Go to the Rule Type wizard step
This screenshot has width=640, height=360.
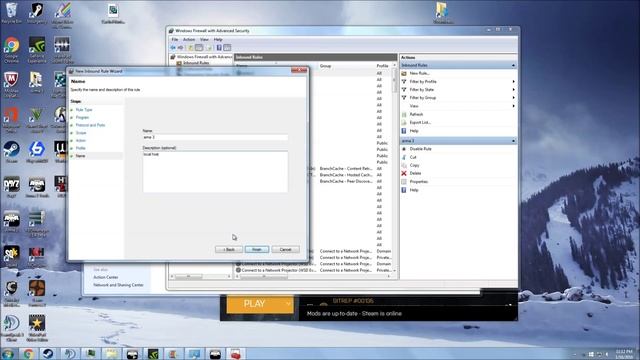[84, 110]
